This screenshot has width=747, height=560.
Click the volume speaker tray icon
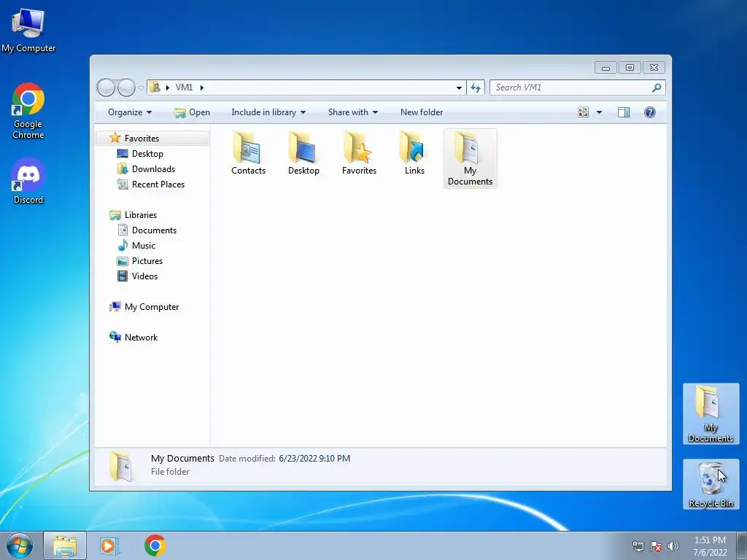tap(673, 546)
